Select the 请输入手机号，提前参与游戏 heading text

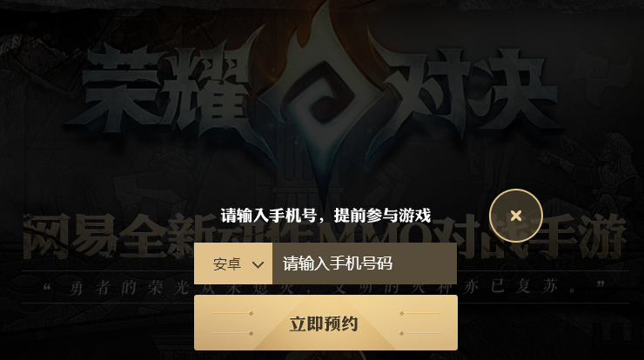(325, 216)
